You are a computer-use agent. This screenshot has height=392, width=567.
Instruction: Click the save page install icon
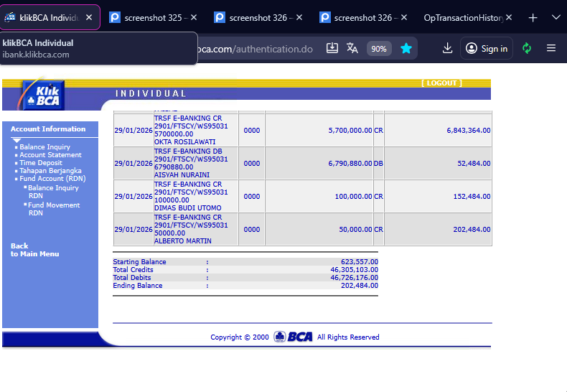coord(332,48)
